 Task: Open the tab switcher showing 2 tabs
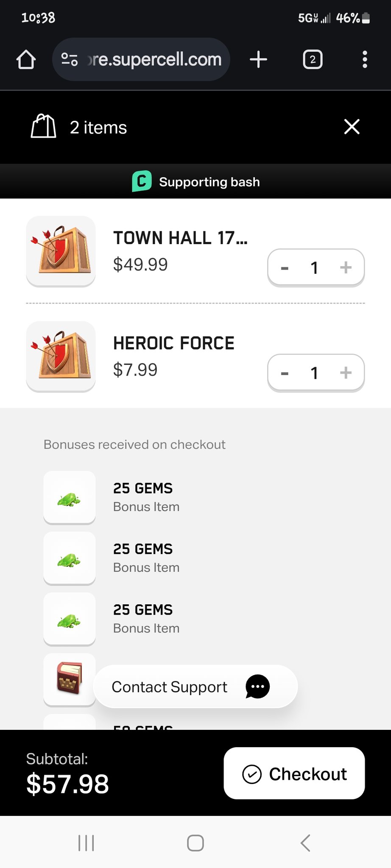[313, 59]
